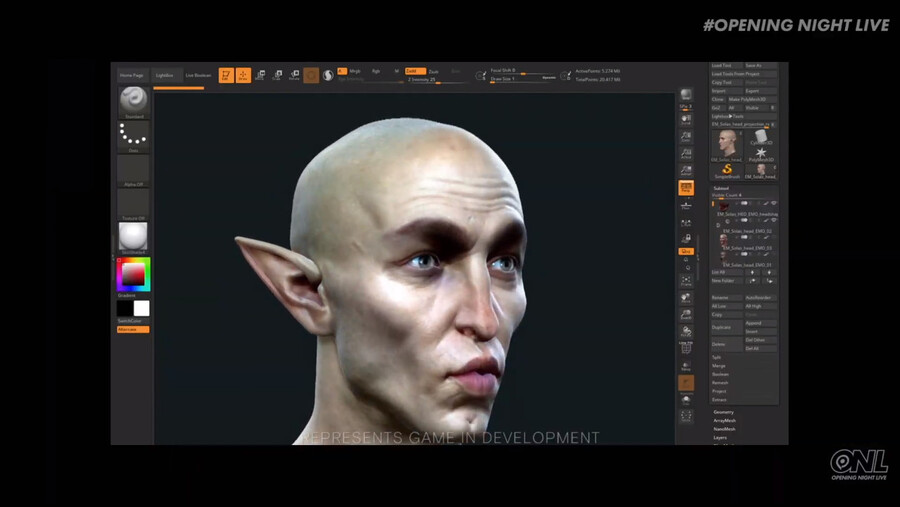Select the Edit mode button
Screen dimensions: 900x507
pyautogui.click(x=226, y=75)
